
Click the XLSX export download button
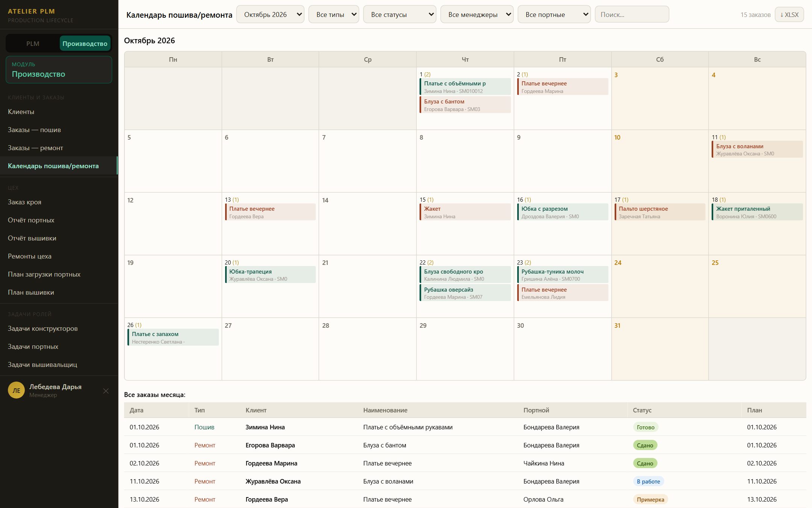point(789,15)
